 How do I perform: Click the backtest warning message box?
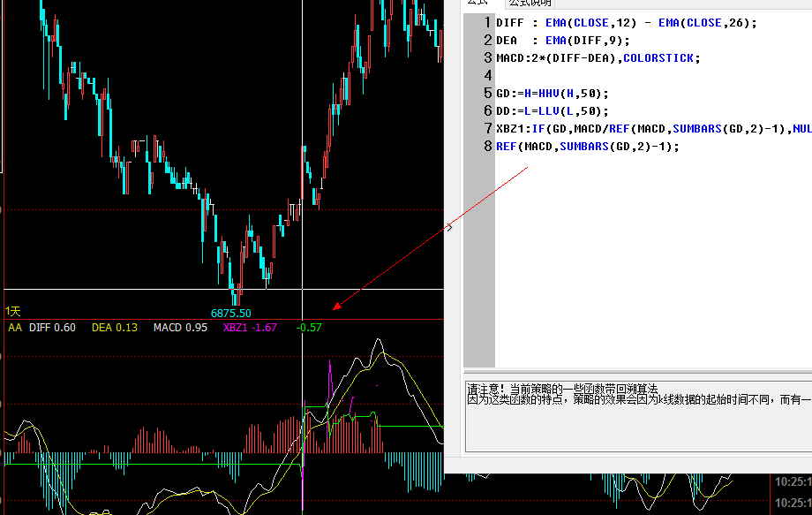(637, 415)
